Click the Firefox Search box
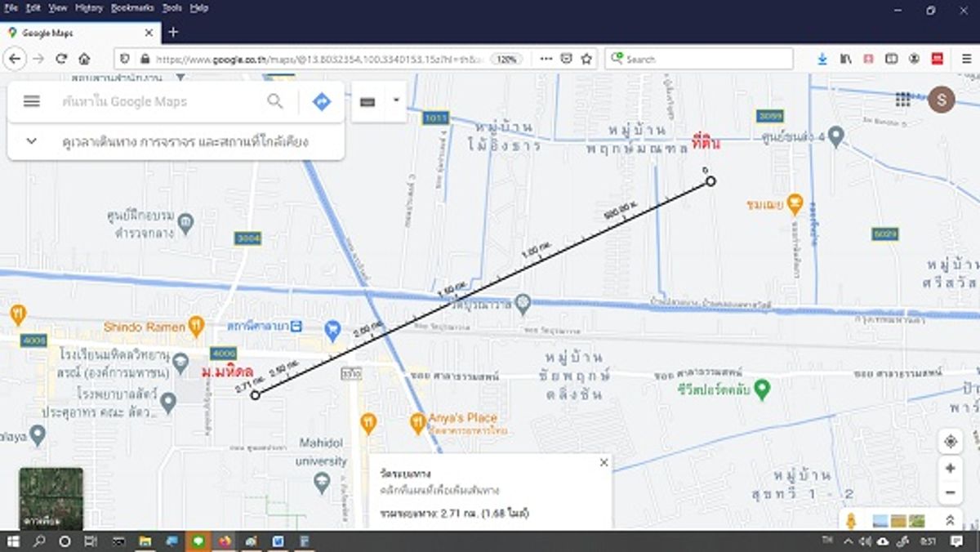Viewport: 980px width, 552px height. (699, 59)
